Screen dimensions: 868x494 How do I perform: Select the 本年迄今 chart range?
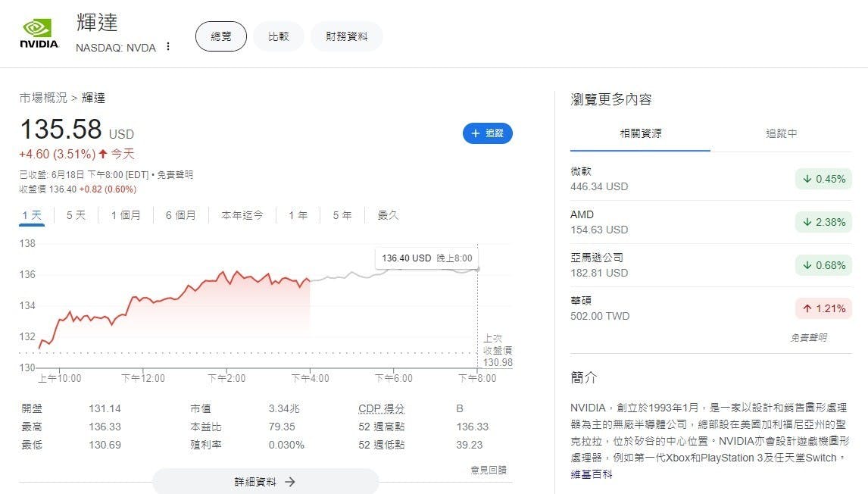(242, 215)
